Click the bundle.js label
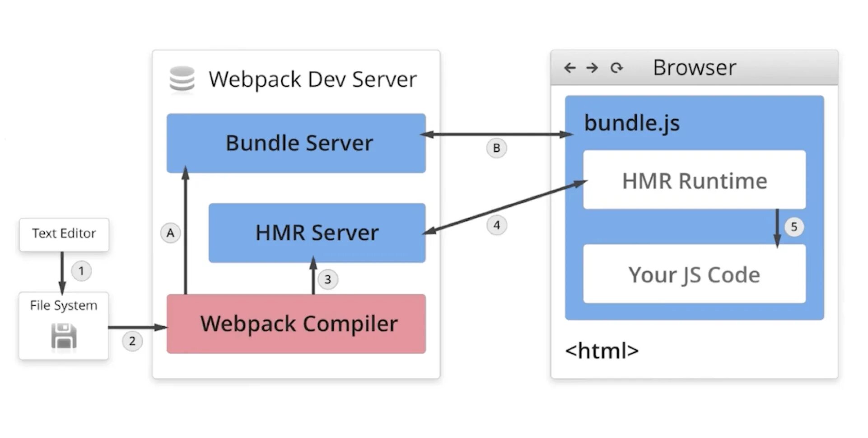 point(632,123)
